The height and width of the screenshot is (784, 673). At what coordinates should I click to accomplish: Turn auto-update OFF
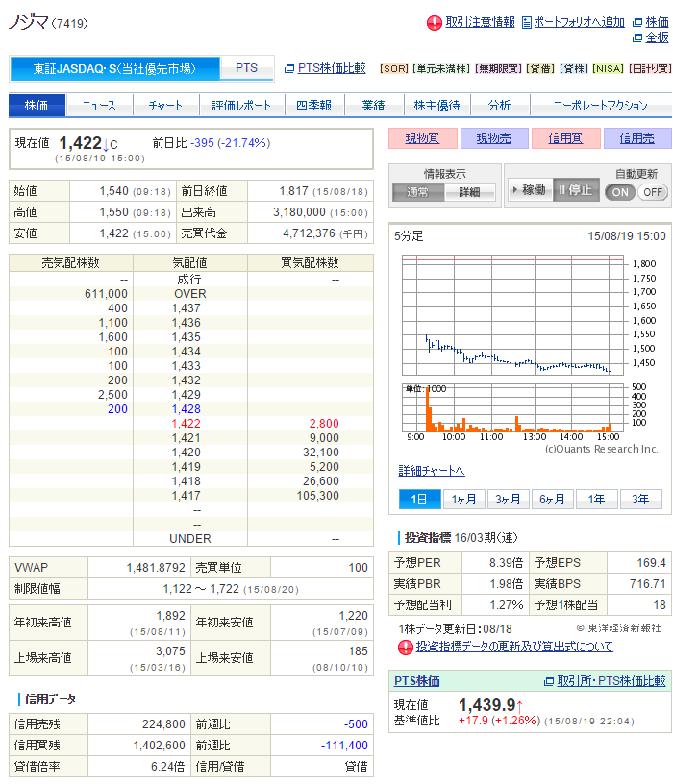(653, 192)
